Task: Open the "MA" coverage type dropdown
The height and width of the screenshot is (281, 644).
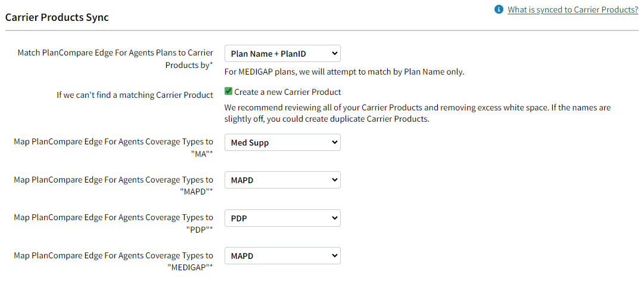Action: pos(282,143)
